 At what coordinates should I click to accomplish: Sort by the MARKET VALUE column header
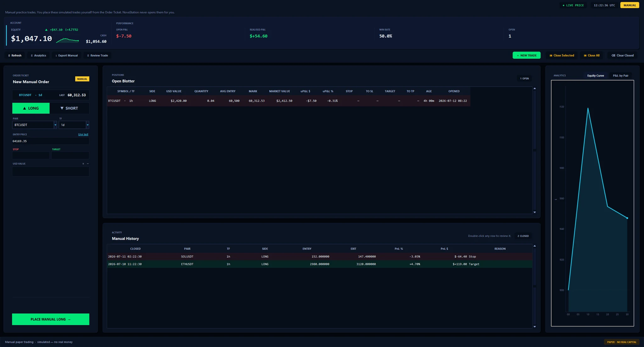click(280, 91)
